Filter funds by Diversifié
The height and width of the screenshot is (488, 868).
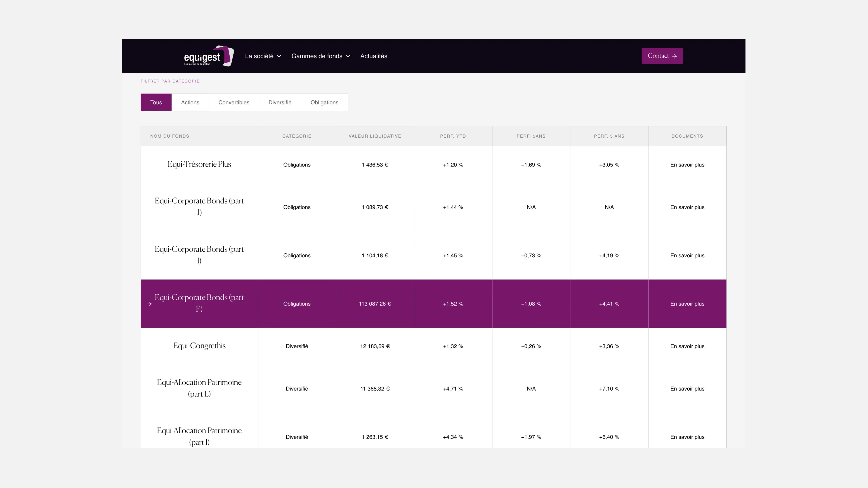pyautogui.click(x=280, y=102)
